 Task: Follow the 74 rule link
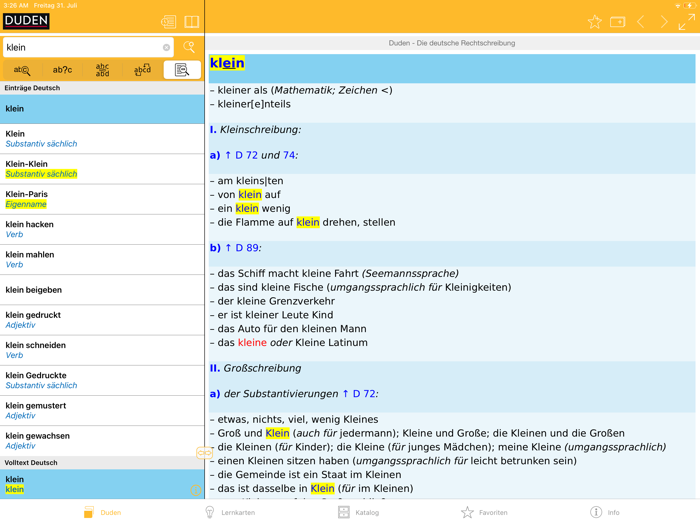(288, 155)
